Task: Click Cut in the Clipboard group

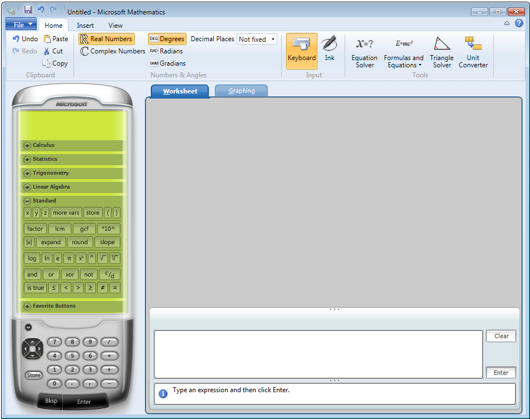Action: (53, 51)
